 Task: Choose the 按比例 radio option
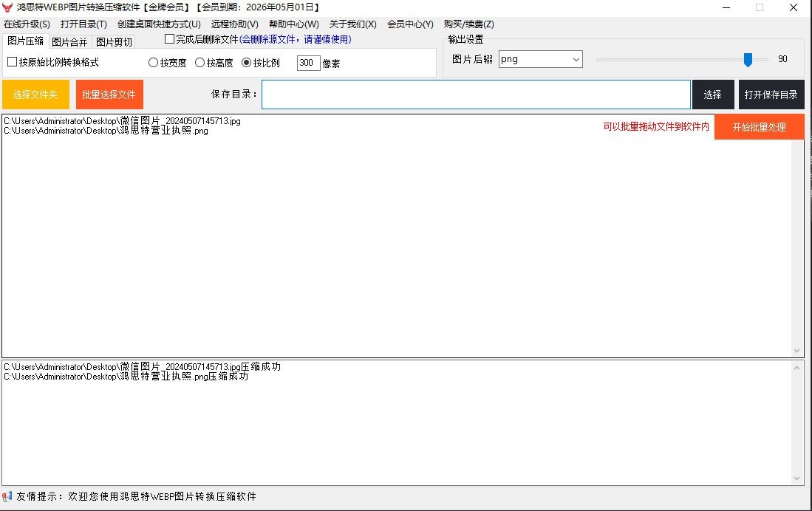click(247, 64)
